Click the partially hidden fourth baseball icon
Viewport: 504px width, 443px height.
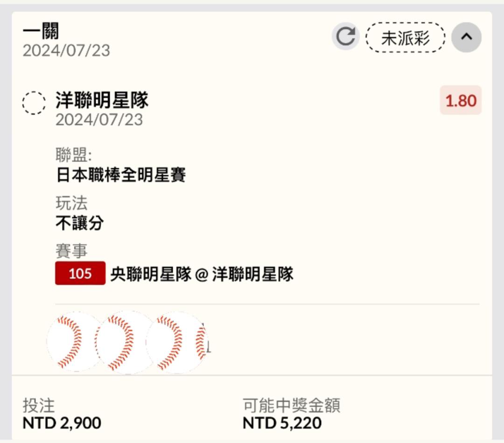202,342
